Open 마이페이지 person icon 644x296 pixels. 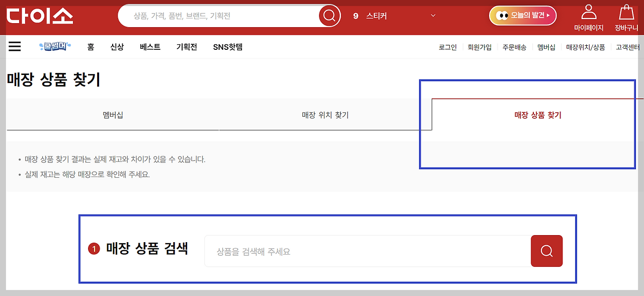tap(589, 12)
